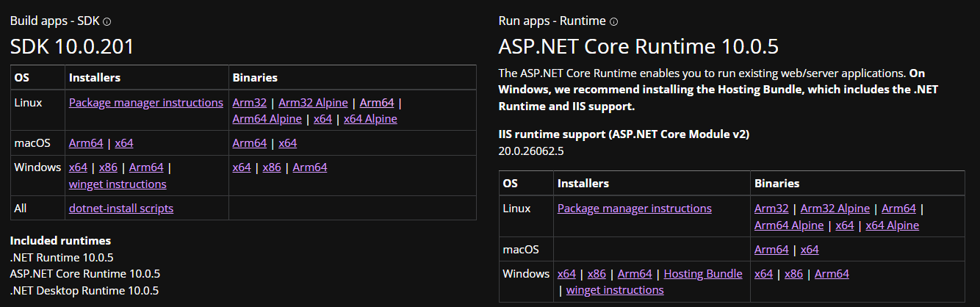Download SDK Windows x86 binary
Image resolution: width=980 pixels, height=307 pixels.
pos(271,167)
